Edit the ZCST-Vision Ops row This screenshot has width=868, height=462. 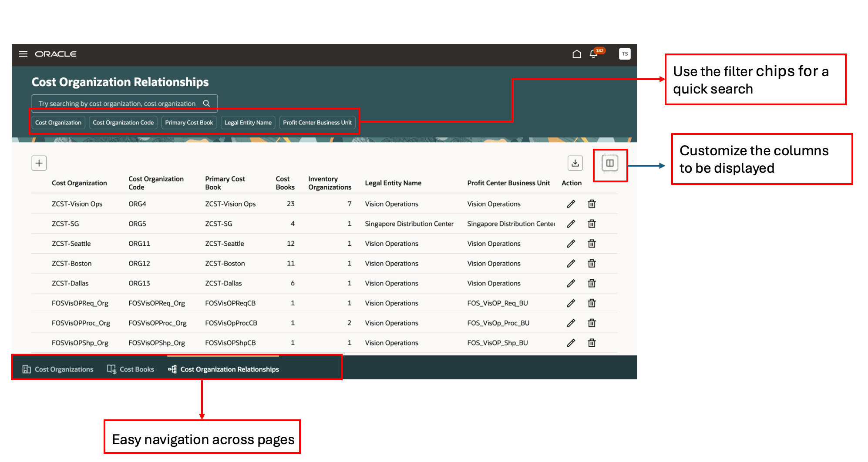point(571,204)
